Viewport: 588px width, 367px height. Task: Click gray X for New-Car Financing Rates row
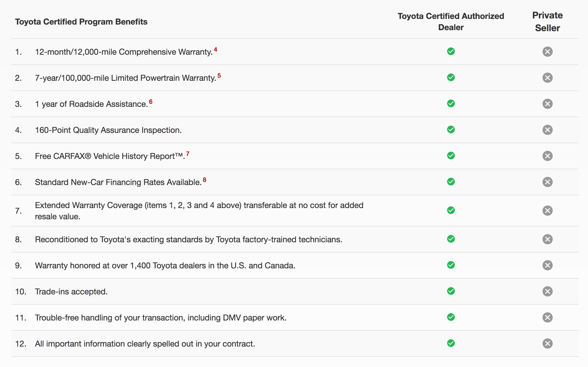tap(548, 182)
